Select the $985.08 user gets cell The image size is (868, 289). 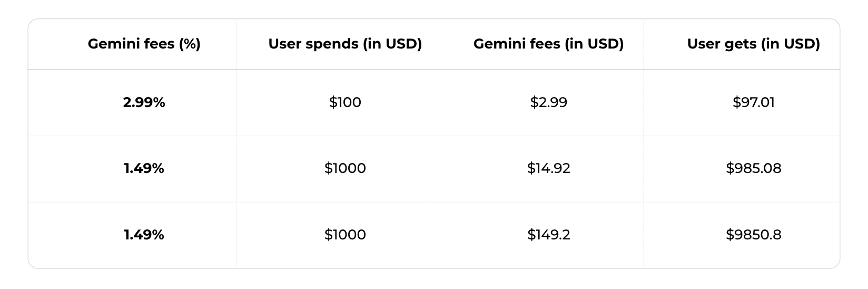pos(753,168)
